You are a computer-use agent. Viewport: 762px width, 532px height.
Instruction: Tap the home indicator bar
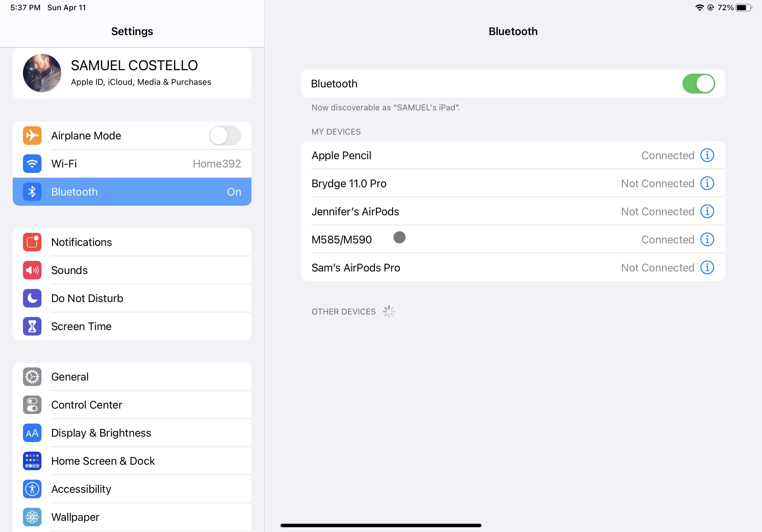381,525
